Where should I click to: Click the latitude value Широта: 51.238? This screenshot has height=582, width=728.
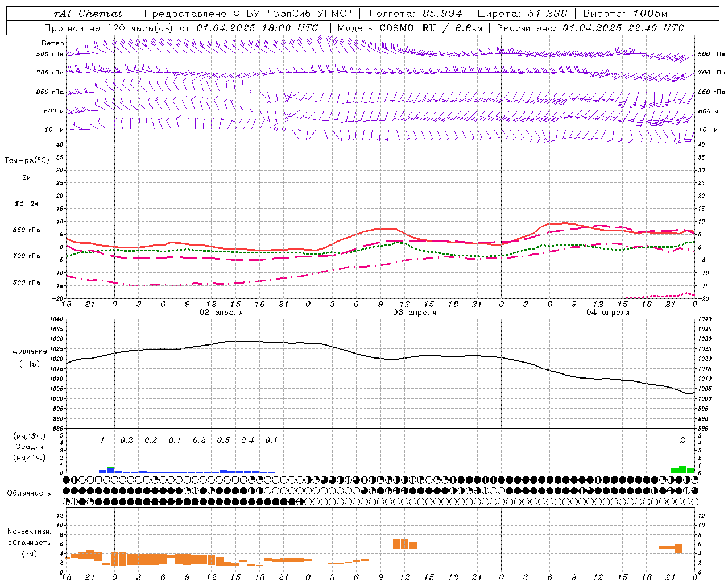[x=522, y=14]
